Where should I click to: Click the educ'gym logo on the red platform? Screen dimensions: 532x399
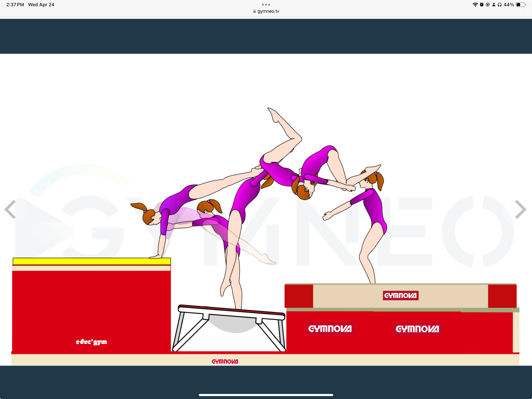tap(91, 342)
